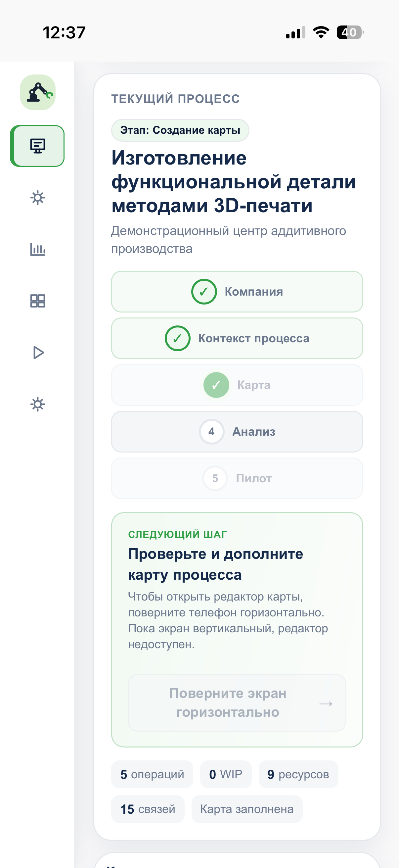
Task: Tap the arrow on the rotate screen button
Action: (326, 703)
